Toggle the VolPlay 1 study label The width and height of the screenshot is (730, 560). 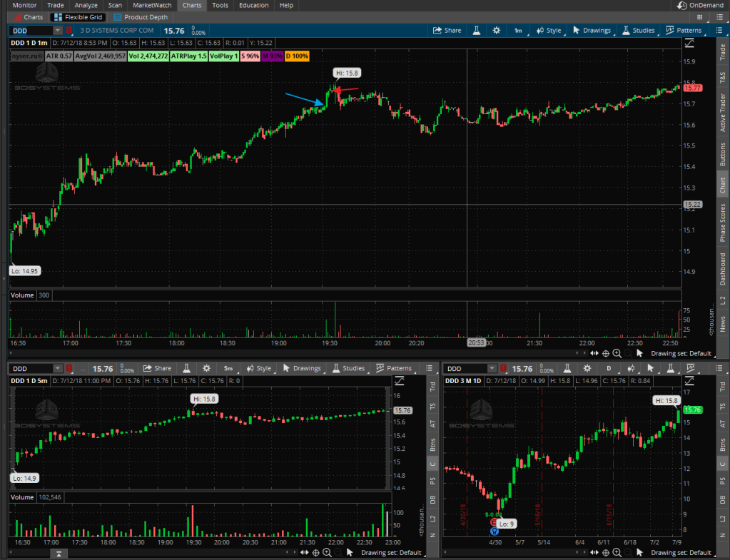(x=223, y=56)
